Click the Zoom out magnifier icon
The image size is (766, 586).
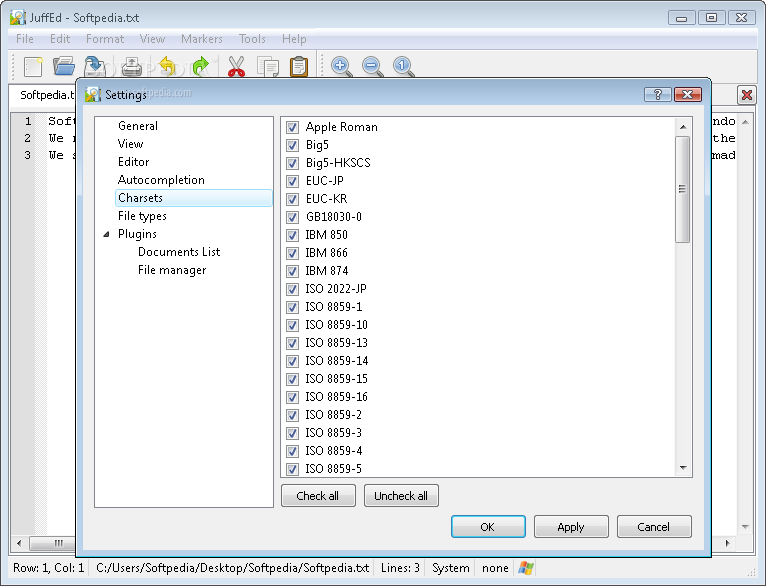372,66
